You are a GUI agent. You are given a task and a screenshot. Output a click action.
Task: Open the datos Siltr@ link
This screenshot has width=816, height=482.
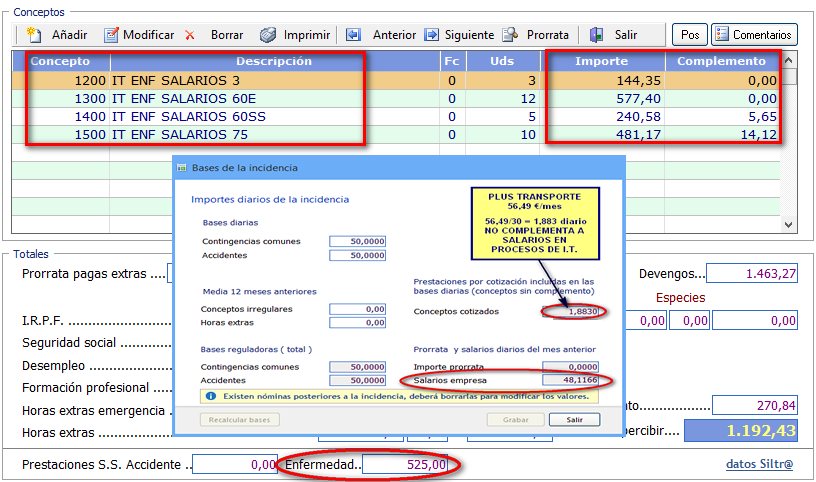[761, 464]
